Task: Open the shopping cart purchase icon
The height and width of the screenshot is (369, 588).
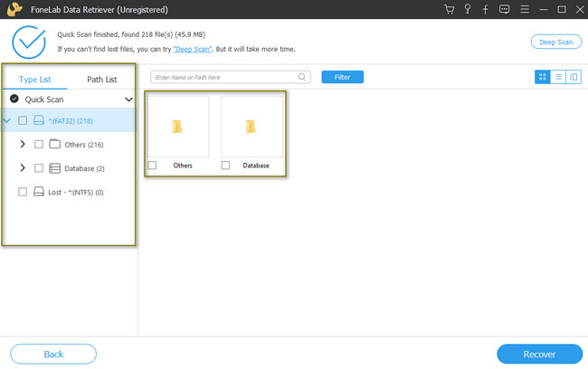Action: pos(450,9)
